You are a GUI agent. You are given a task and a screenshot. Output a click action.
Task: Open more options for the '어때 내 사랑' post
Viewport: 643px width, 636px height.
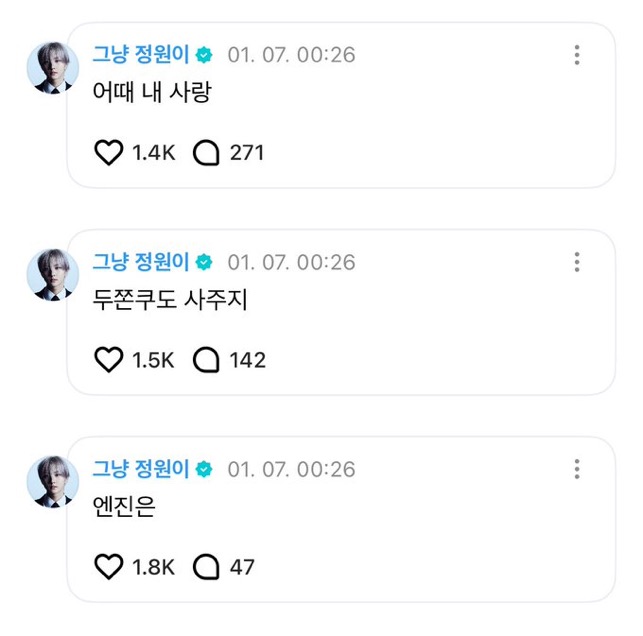[577, 55]
